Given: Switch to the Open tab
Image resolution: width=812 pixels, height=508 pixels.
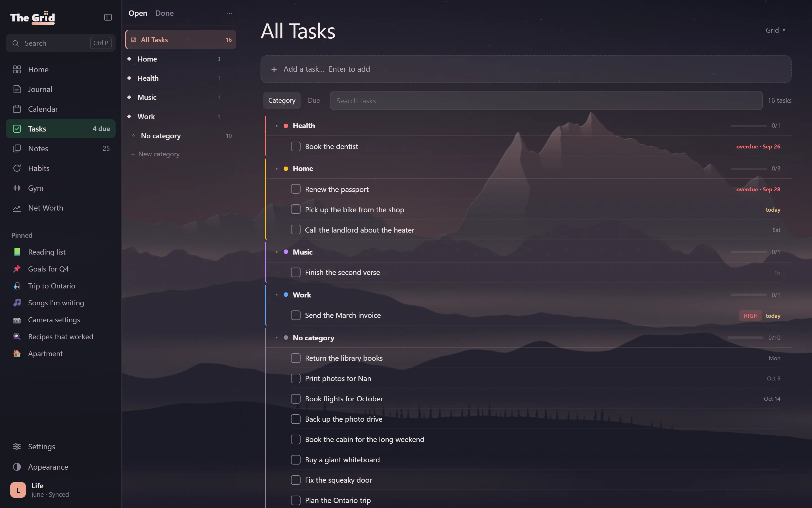Looking at the screenshot, I should (138, 13).
